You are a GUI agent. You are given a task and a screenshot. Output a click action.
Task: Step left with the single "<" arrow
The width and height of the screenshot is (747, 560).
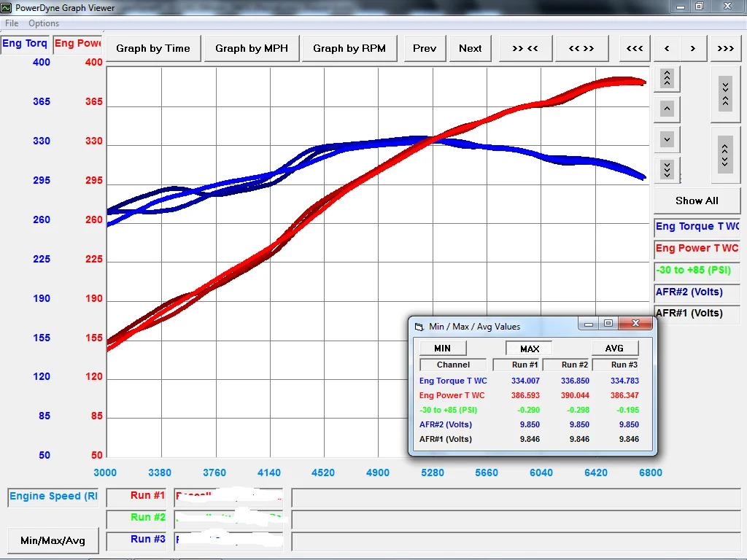click(x=667, y=48)
